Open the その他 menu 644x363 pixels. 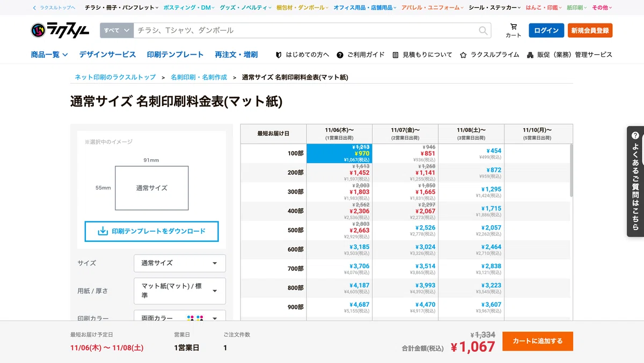(x=602, y=8)
